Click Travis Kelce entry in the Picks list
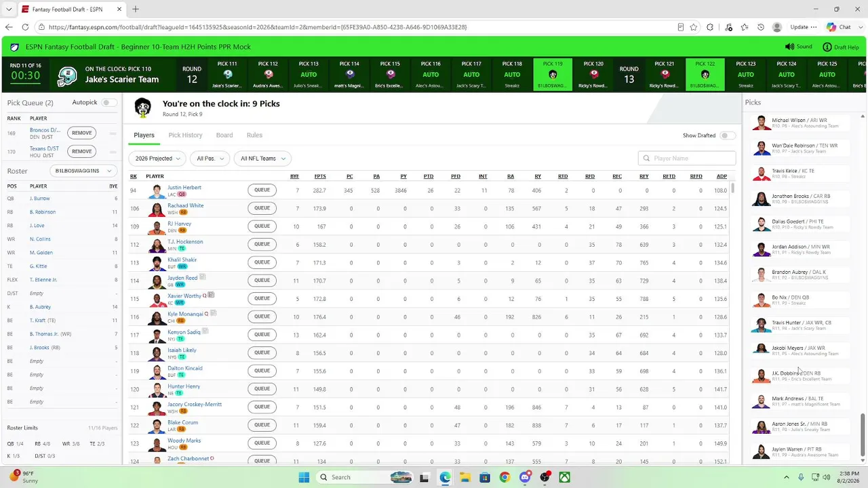Screen dimensions: 868x488 coord(800,174)
